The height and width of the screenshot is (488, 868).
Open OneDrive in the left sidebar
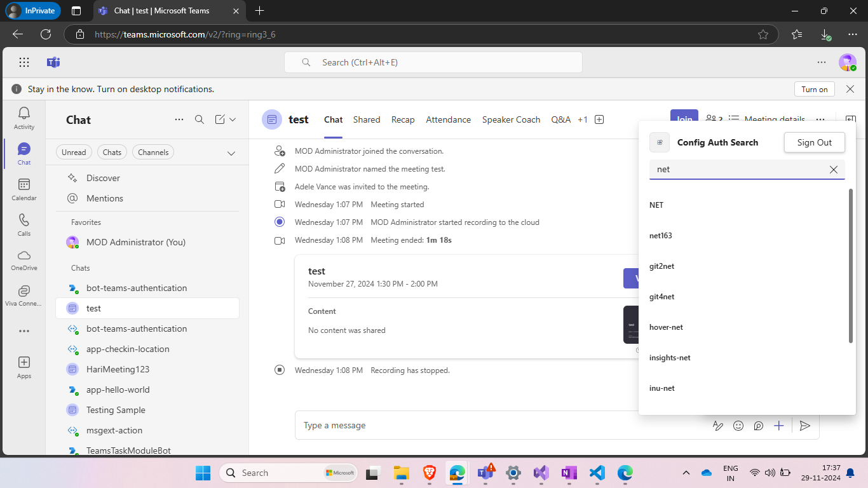[x=24, y=261]
